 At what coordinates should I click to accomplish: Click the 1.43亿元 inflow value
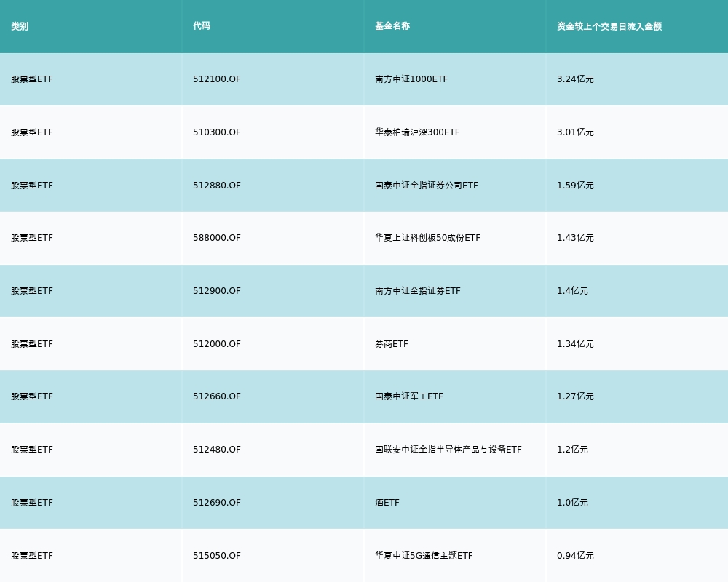tap(575, 238)
